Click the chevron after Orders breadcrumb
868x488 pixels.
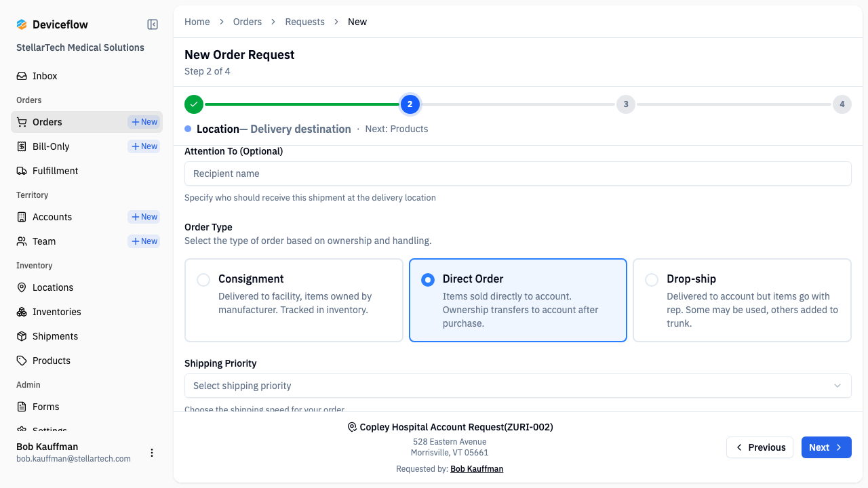click(273, 22)
